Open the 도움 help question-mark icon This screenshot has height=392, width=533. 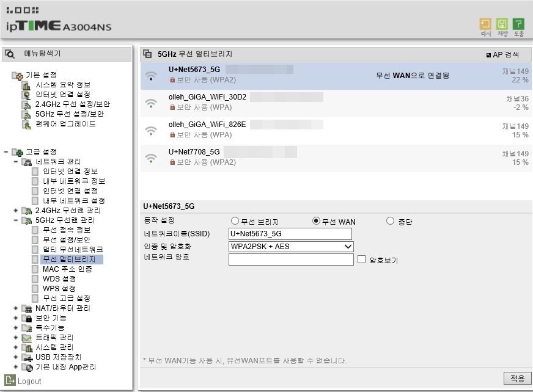[x=518, y=24]
